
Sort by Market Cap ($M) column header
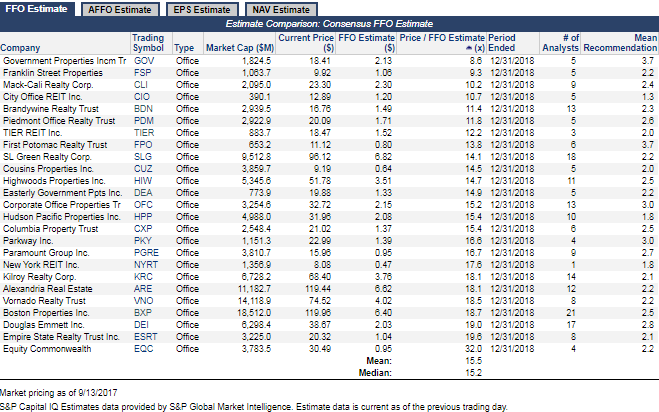(240, 48)
